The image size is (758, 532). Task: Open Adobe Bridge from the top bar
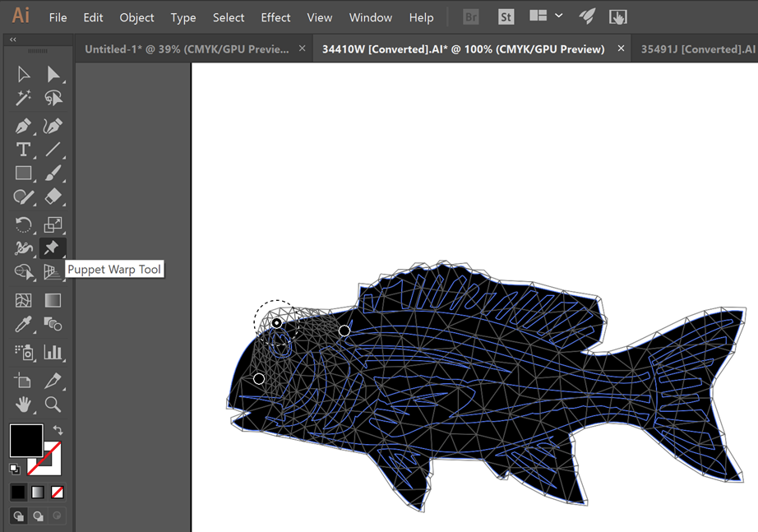click(471, 16)
